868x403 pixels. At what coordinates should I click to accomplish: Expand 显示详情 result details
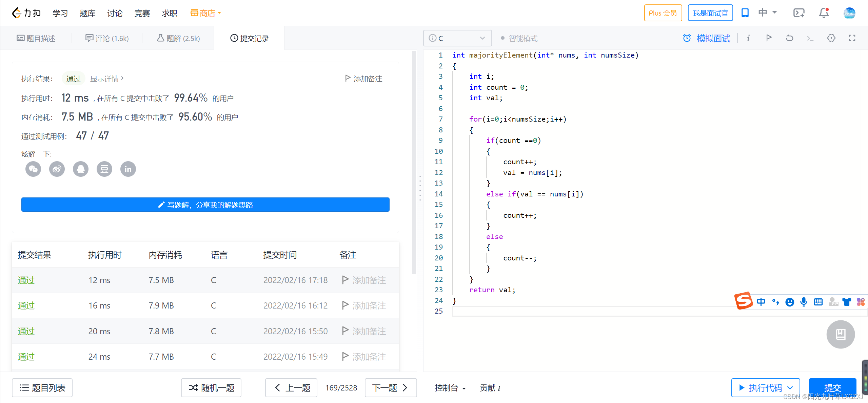[x=107, y=79]
